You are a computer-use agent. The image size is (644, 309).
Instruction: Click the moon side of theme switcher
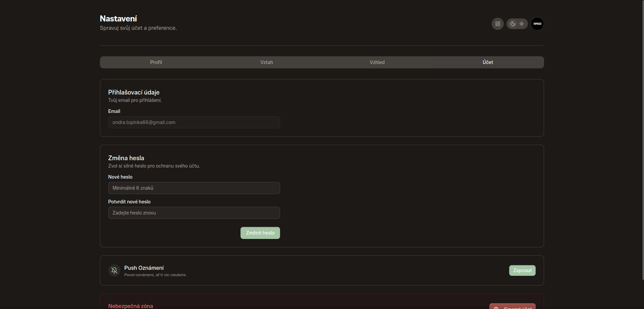coord(513,24)
